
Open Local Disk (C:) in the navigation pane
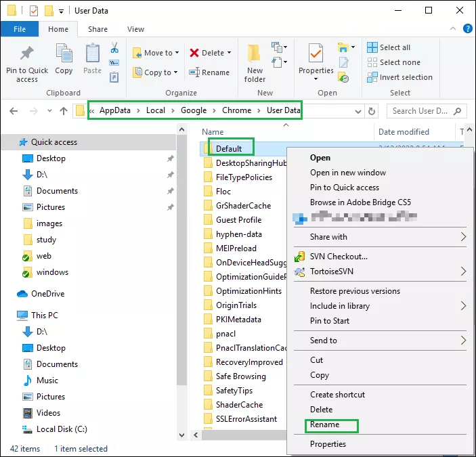click(62, 429)
